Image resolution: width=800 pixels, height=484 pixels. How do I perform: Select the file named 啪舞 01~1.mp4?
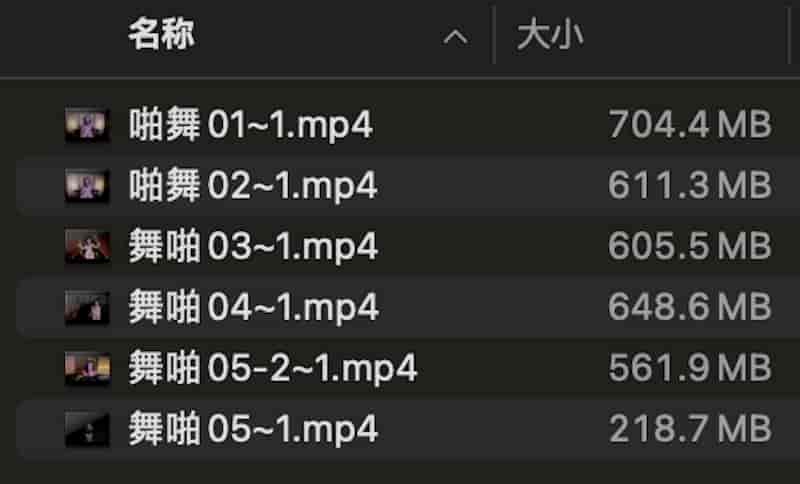click(x=251, y=125)
